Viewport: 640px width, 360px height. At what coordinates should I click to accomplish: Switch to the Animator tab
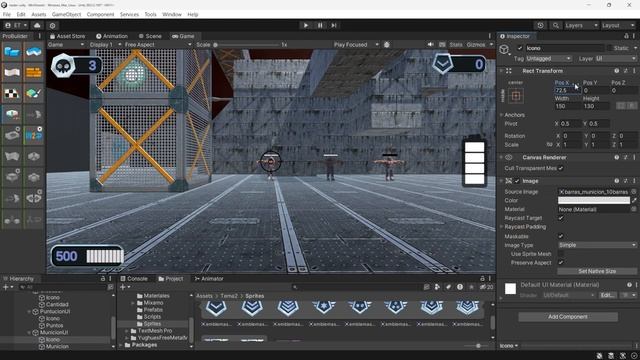tap(209, 279)
